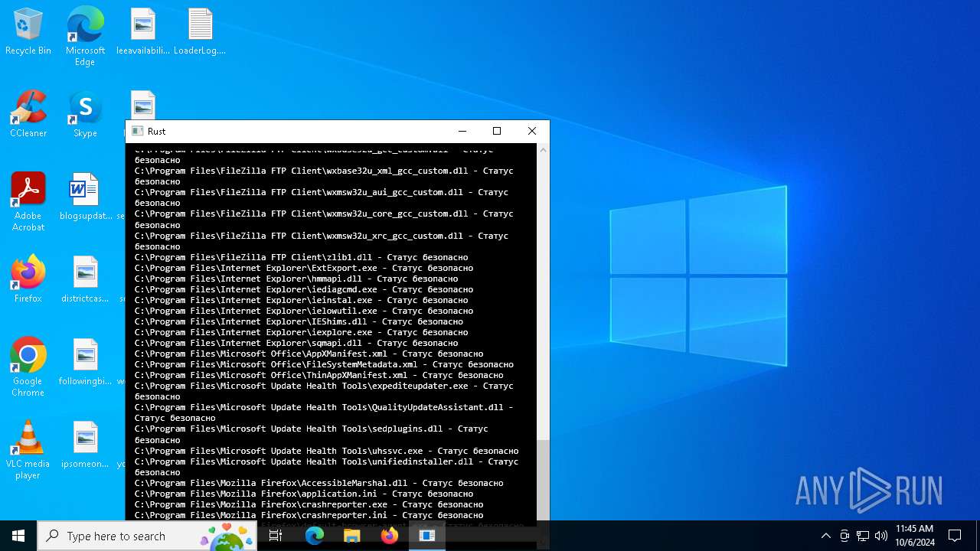This screenshot has height=551, width=980.
Task: Select the blogsupdat... Word document
Action: [x=85, y=197]
